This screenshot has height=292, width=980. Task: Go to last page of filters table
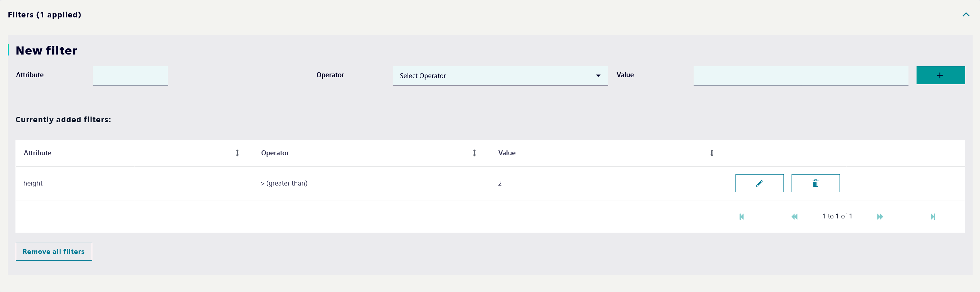pos(933,216)
